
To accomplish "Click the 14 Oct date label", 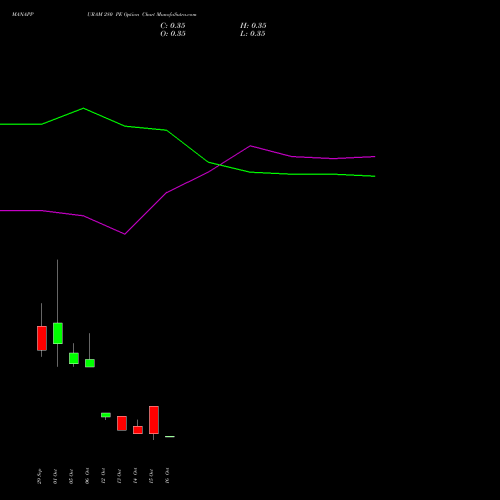I will (x=135, y=476).
